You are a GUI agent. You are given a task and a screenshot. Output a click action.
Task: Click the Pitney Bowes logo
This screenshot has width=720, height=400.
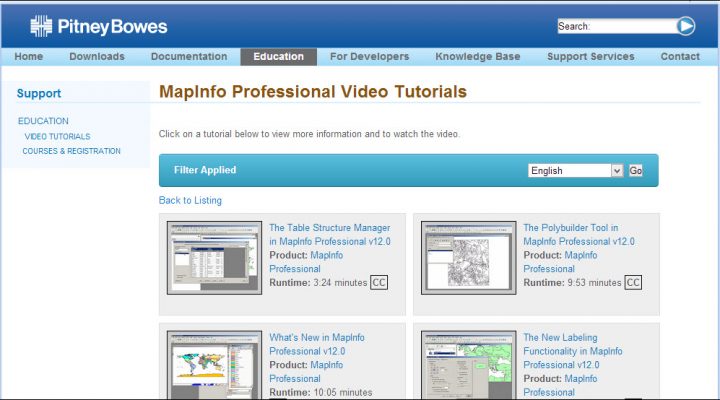pyautogui.click(x=99, y=26)
